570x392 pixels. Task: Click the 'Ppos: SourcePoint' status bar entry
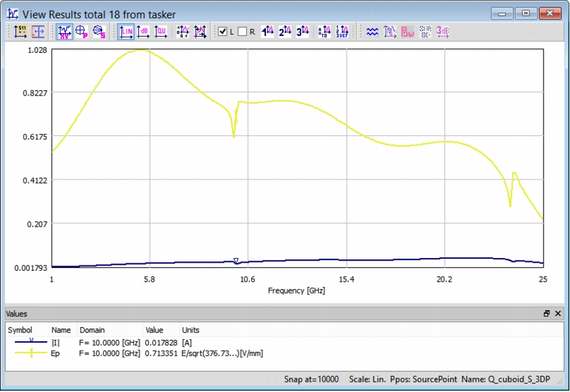click(424, 379)
